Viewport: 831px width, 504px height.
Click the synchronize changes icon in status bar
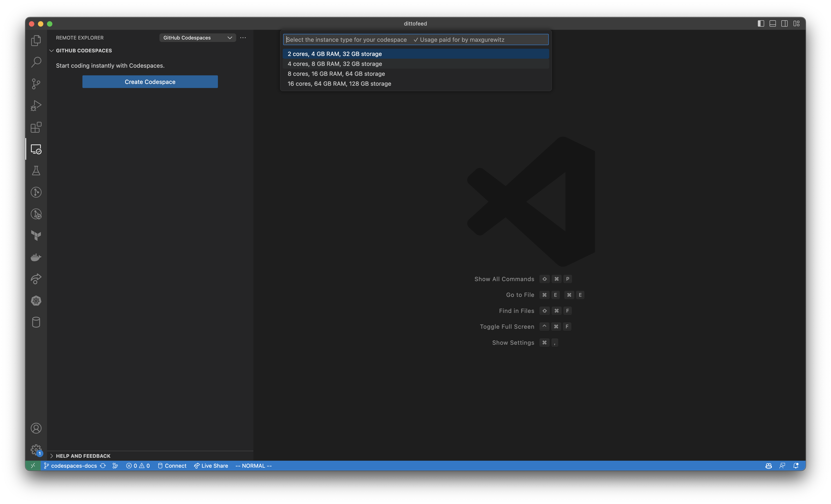tap(103, 466)
